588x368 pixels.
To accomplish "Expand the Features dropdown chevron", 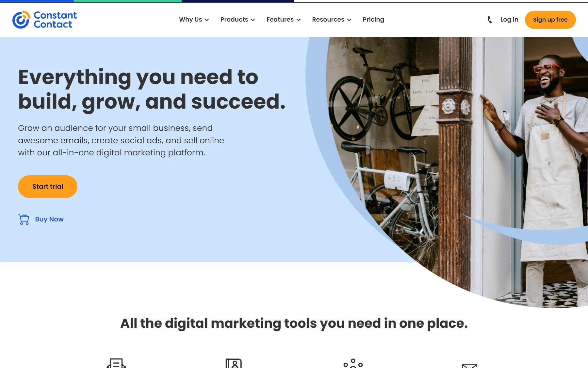I will coord(299,20).
